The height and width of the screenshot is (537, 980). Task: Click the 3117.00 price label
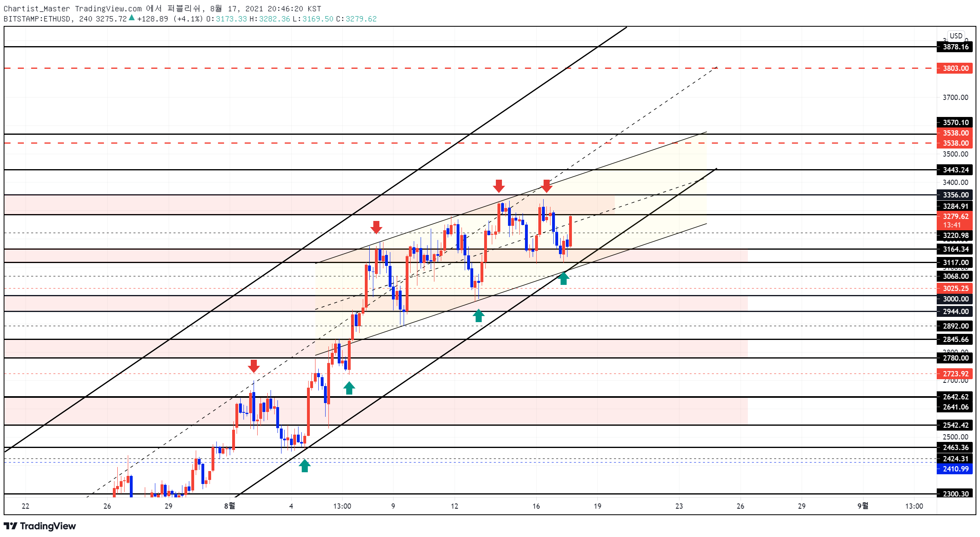[x=955, y=263]
